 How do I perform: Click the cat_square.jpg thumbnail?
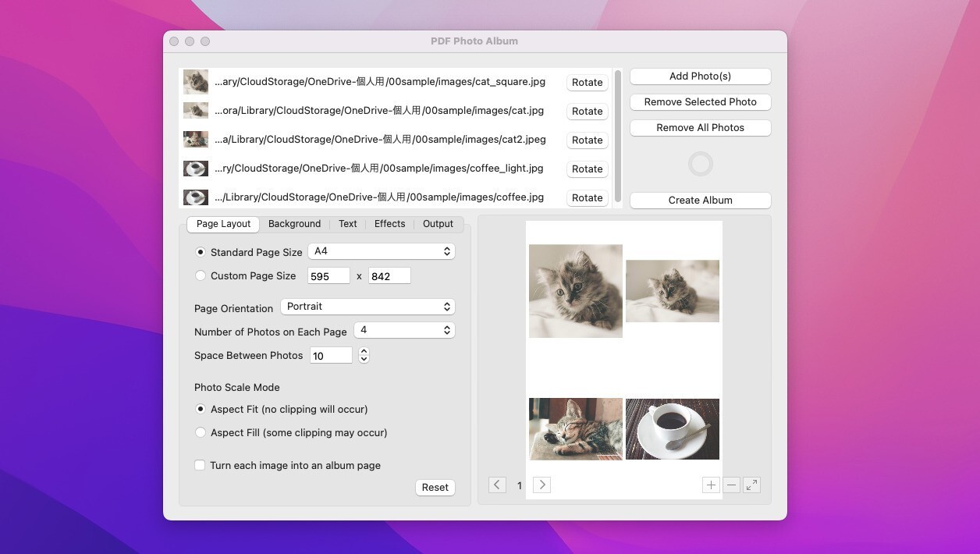coord(196,81)
